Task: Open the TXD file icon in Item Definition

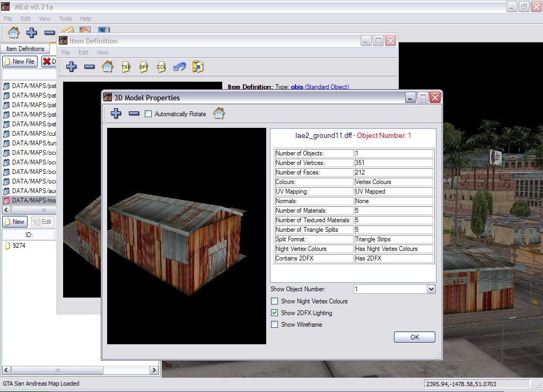Action: pos(126,67)
